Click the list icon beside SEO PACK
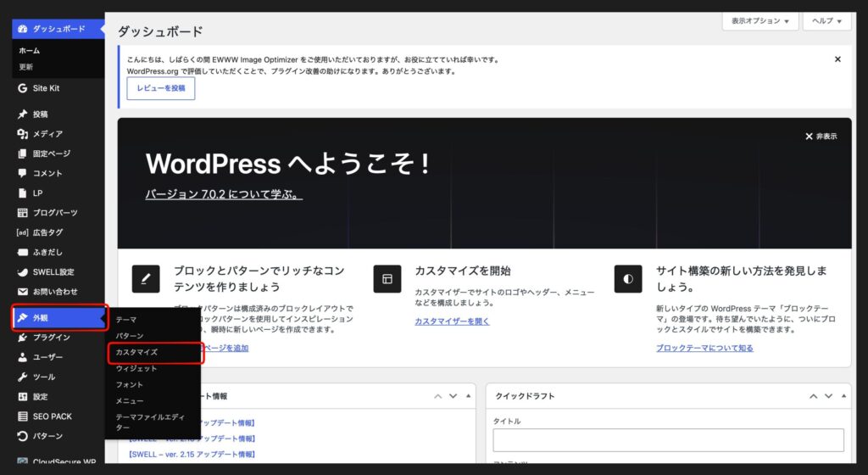This screenshot has height=475, width=868. point(23,416)
